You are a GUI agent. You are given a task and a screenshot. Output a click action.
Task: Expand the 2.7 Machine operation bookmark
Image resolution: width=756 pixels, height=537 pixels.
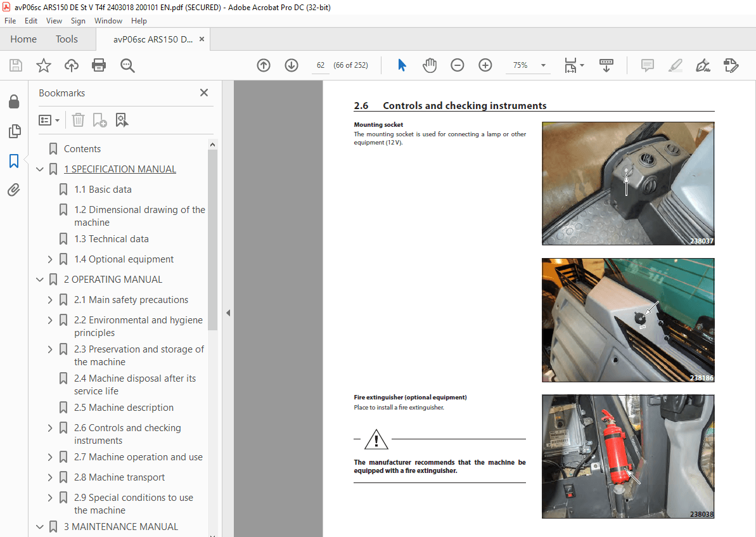(50, 456)
